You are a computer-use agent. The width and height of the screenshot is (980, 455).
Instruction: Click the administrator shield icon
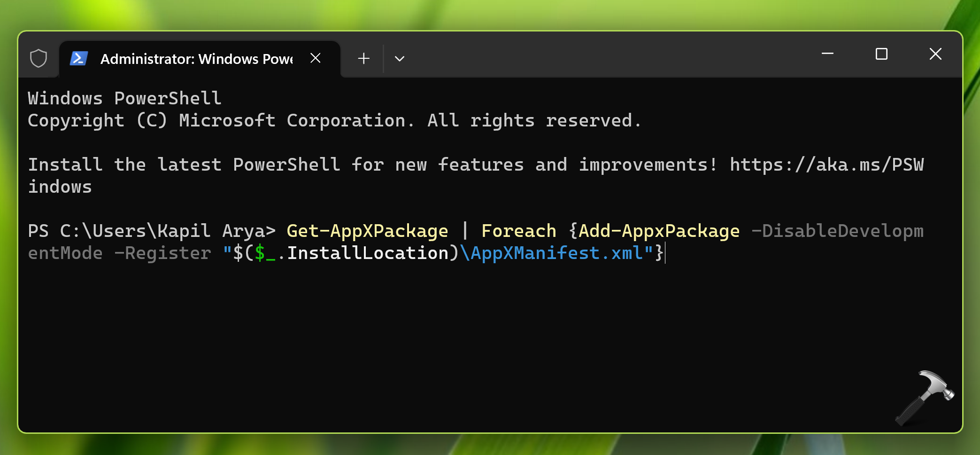coord(39,58)
